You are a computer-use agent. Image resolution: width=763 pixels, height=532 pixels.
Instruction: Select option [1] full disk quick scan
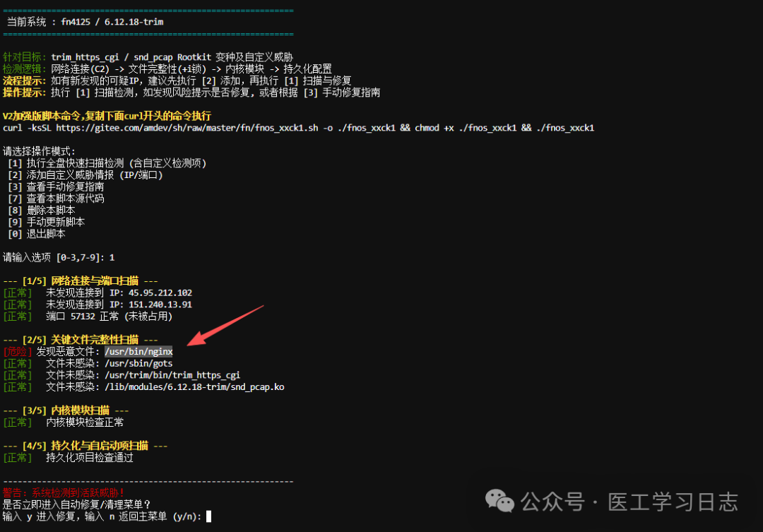click(107, 163)
